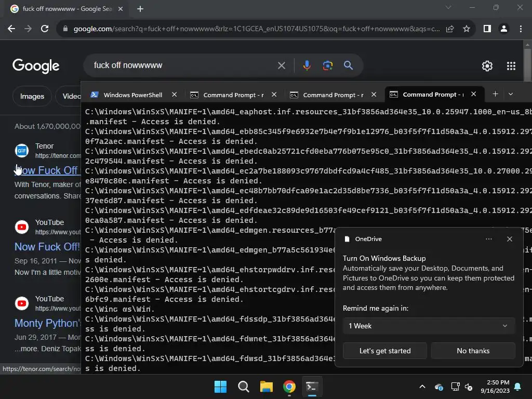Open the Monty Python YouTube result

click(x=47, y=323)
